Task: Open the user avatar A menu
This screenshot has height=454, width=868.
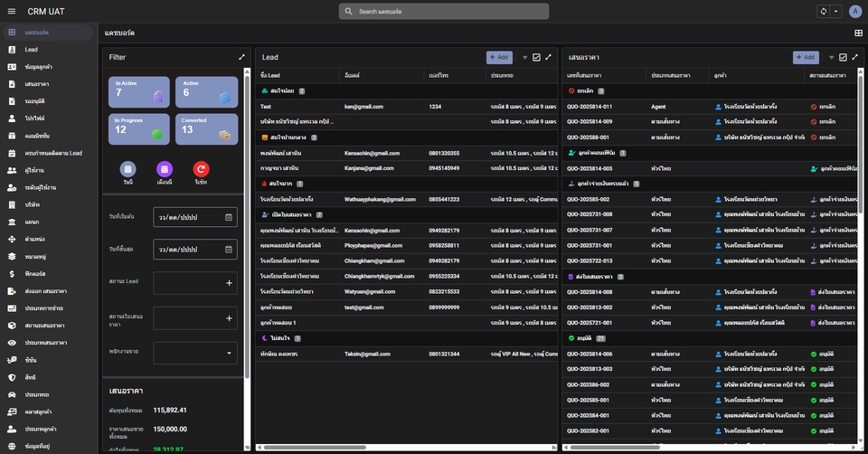Action: (x=855, y=11)
